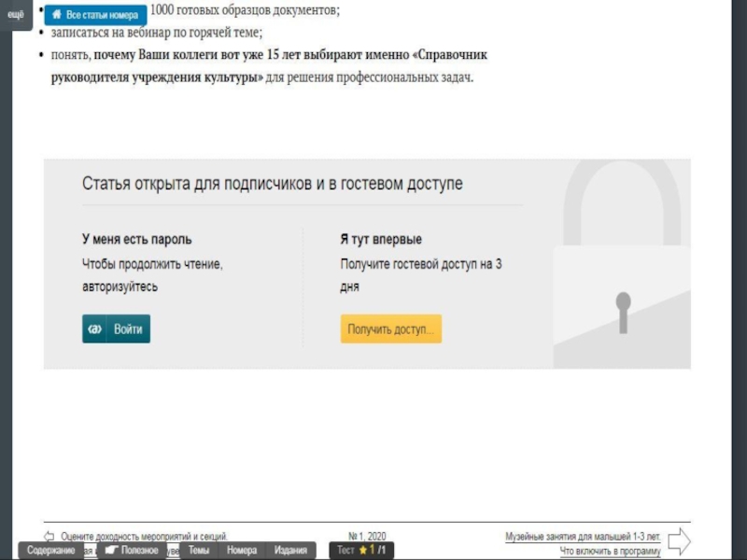Click the 'Тест' star rating button

tap(361, 551)
